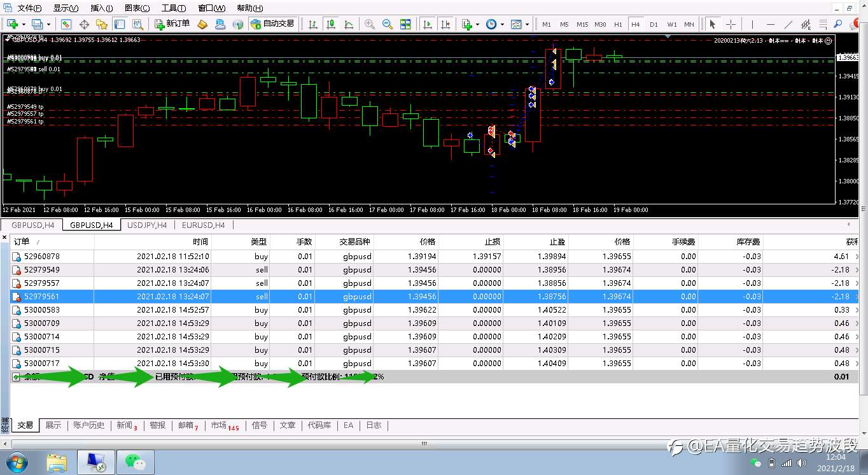The image size is (868, 475).
Task: Toggle chart shift icon
Action: point(445,24)
